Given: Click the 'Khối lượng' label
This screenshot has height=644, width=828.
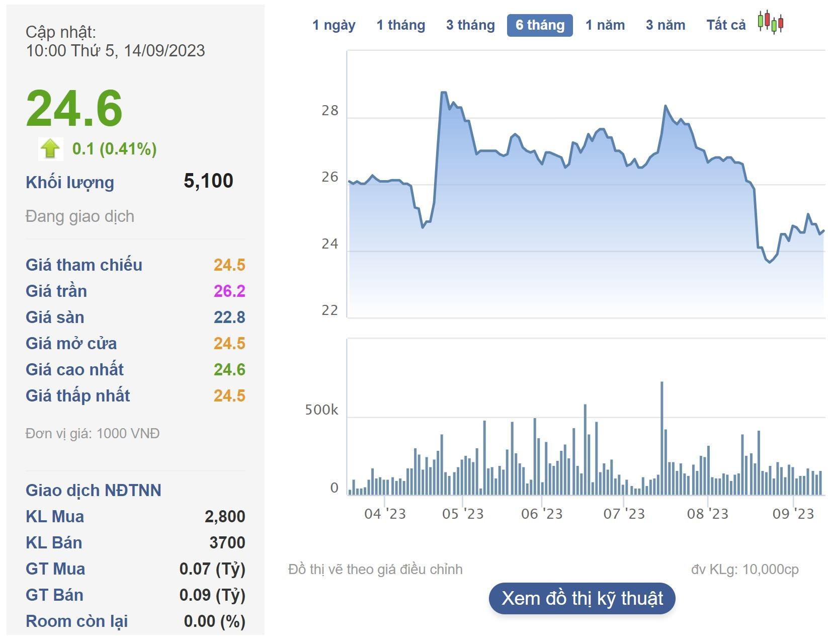Looking at the screenshot, I should click(70, 182).
